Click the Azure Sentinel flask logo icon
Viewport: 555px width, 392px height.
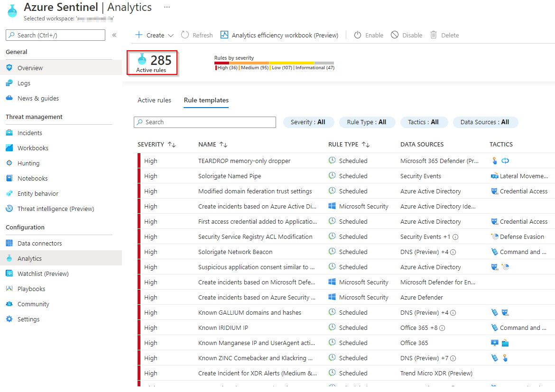(12, 10)
